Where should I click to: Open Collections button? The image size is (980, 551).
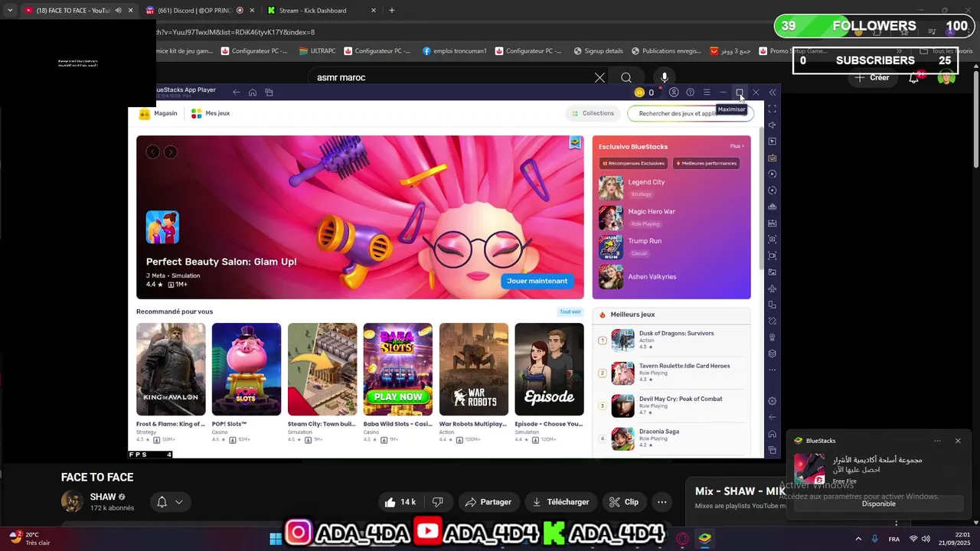[593, 113]
